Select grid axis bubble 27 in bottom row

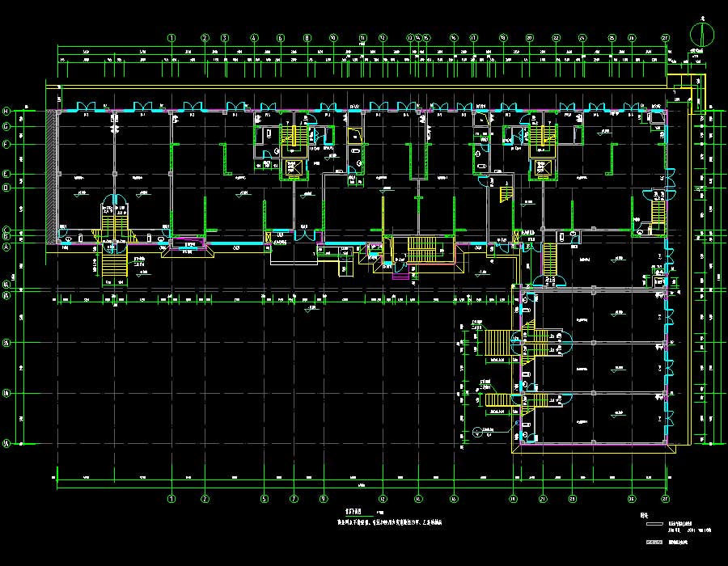click(x=666, y=498)
